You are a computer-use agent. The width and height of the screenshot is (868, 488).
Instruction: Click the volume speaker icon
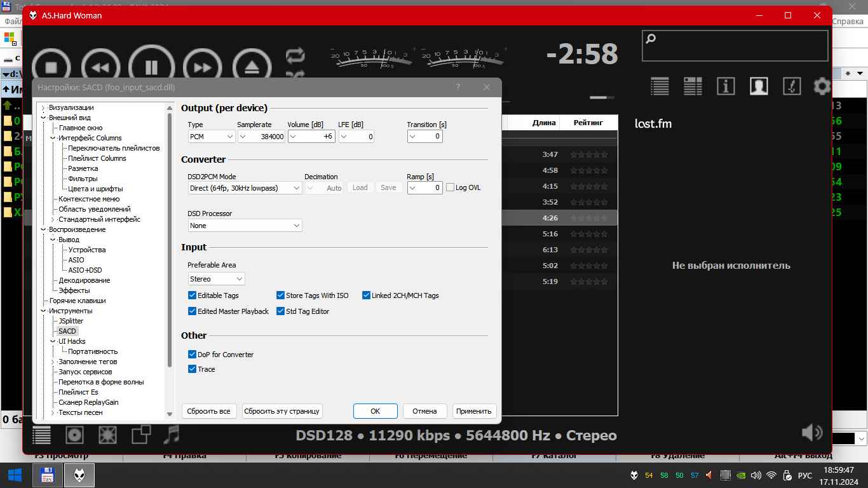811,433
